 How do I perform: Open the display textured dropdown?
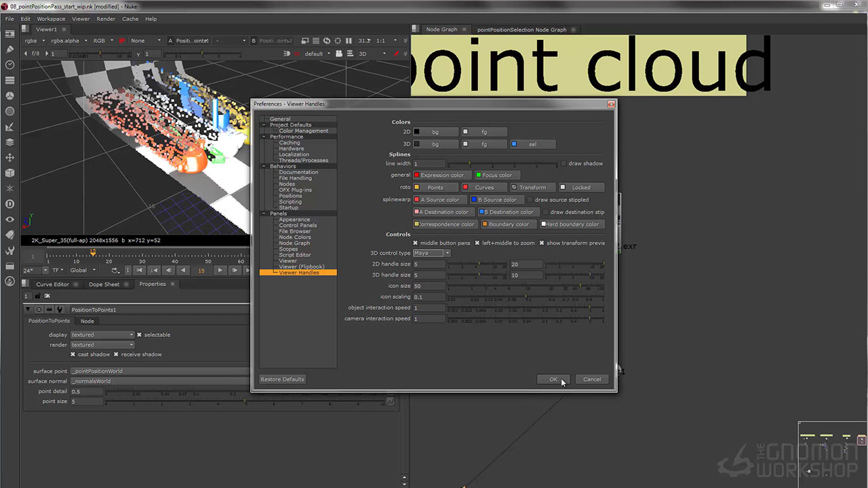[x=102, y=335]
